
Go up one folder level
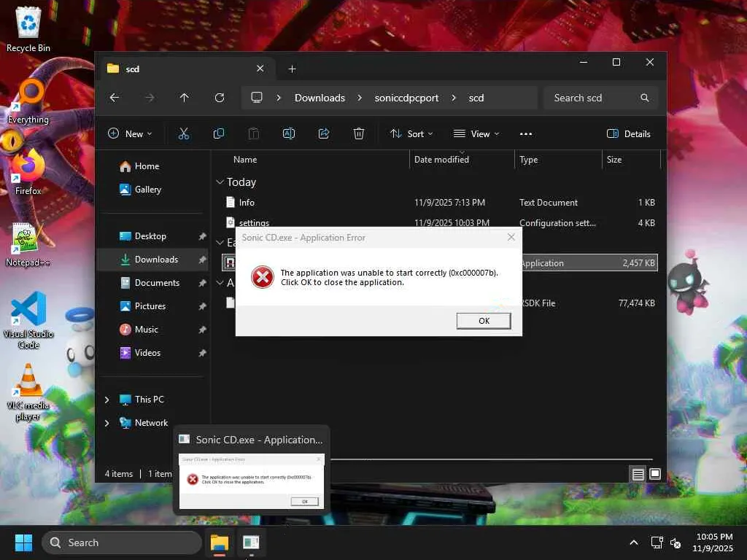185,98
